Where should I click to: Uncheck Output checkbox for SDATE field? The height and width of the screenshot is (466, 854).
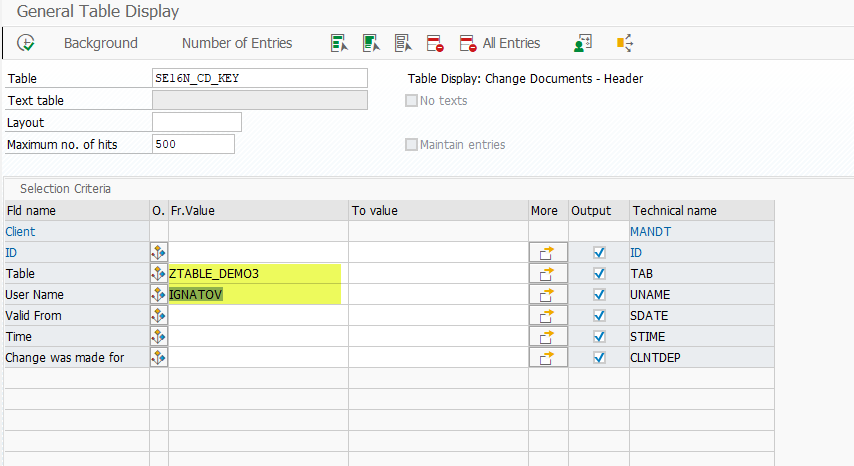click(599, 315)
